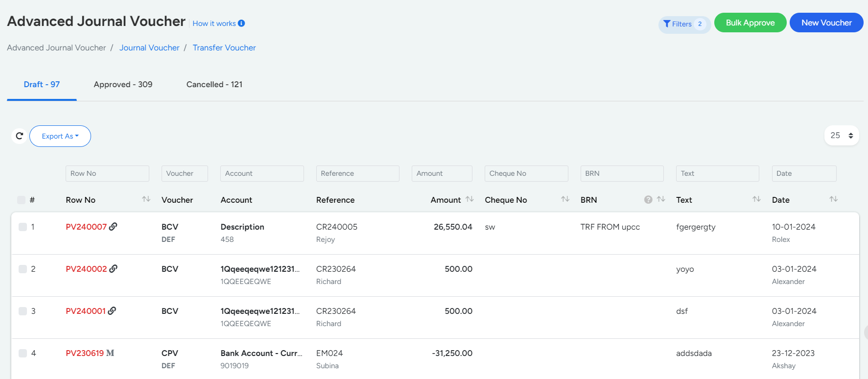Viewport: 868px width, 379px height.
Task: Click the refresh icon beside Export As
Action: (x=20, y=136)
